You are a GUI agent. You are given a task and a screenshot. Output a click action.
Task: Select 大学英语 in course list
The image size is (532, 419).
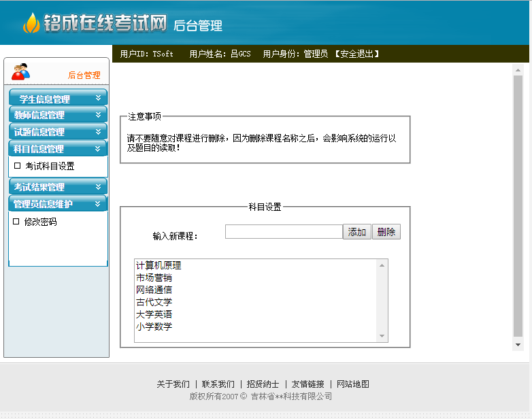pos(154,314)
